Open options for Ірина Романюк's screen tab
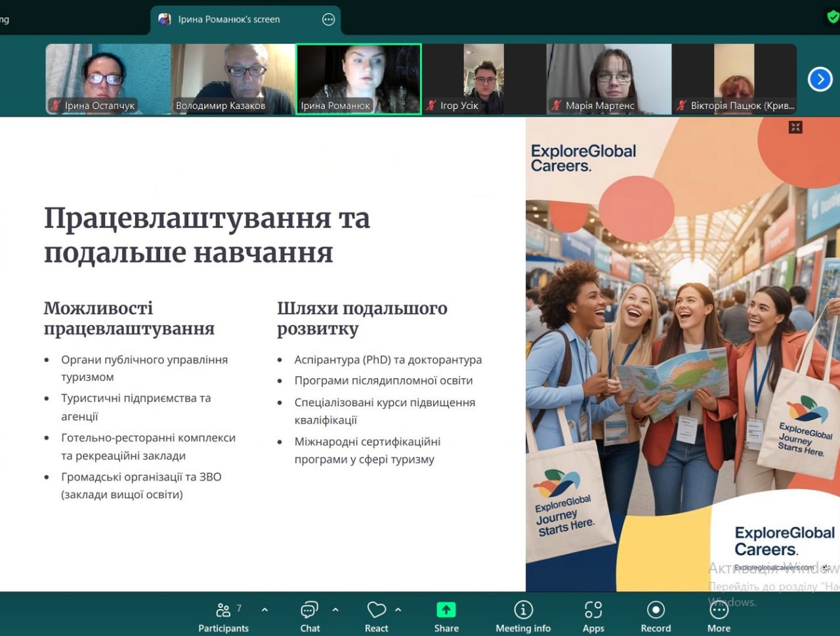The height and width of the screenshot is (636, 840). 329,20
